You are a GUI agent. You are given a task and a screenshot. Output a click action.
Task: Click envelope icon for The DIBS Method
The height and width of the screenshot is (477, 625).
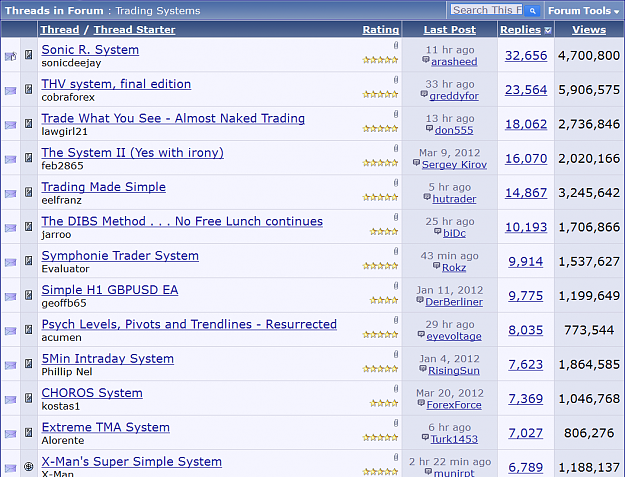[11, 228]
